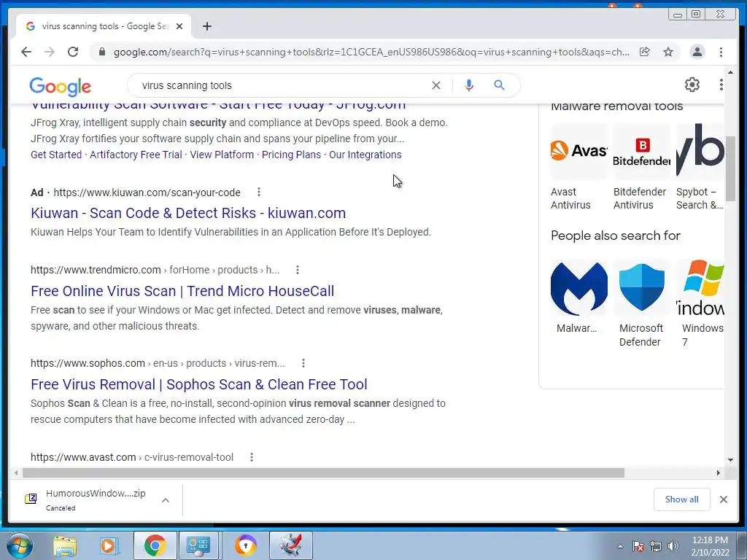Click the scroll down arrow
This screenshot has width=747, height=560.
click(730, 460)
